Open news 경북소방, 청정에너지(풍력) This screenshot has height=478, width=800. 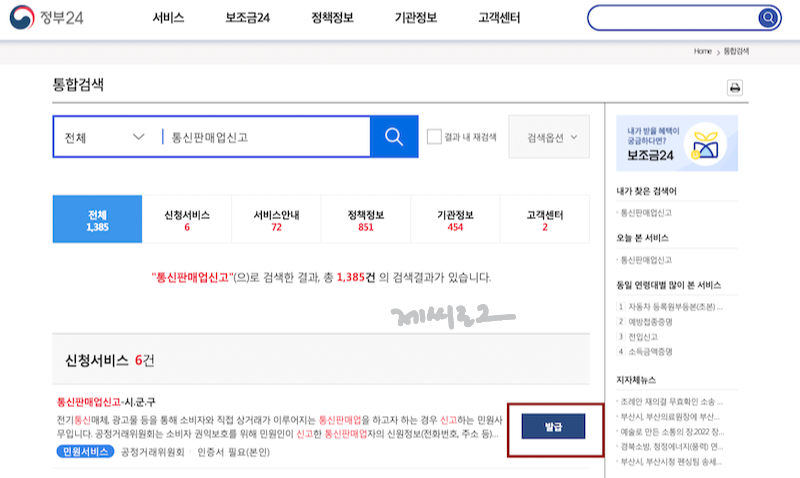pyautogui.click(x=671, y=447)
